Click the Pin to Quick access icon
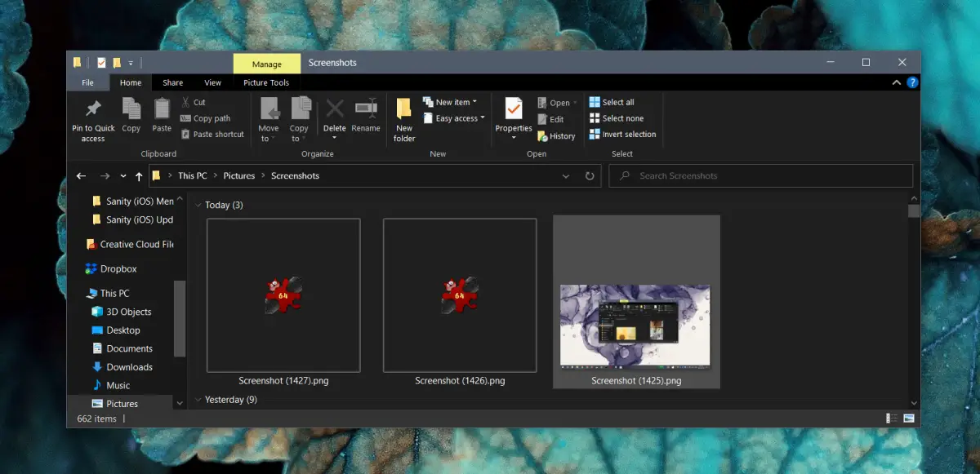This screenshot has width=980, height=474. (x=93, y=110)
